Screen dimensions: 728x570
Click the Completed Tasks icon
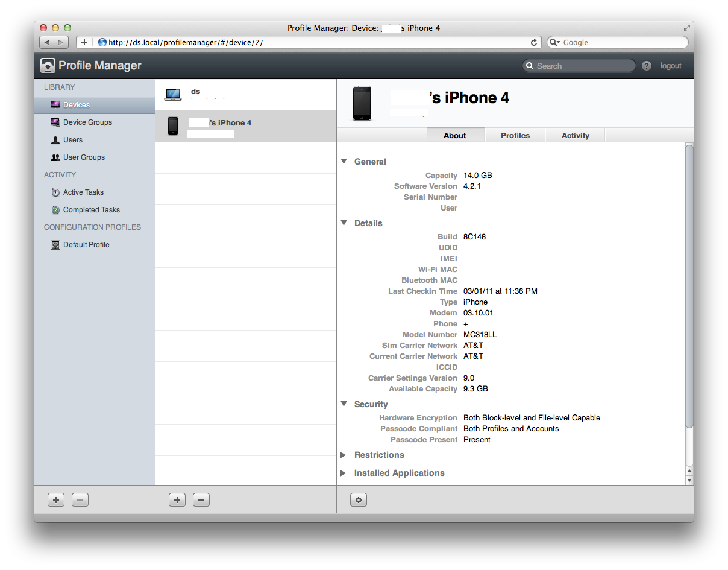point(55,210)
